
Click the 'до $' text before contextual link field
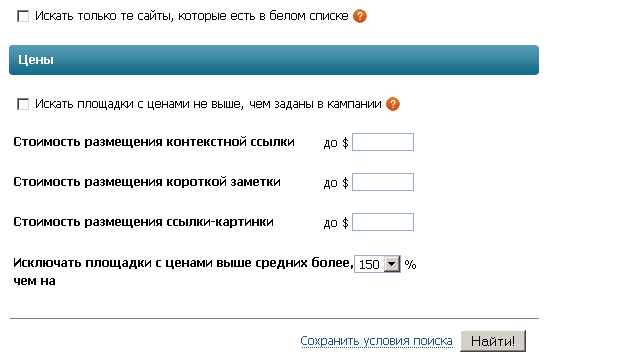tap(336, 143)
